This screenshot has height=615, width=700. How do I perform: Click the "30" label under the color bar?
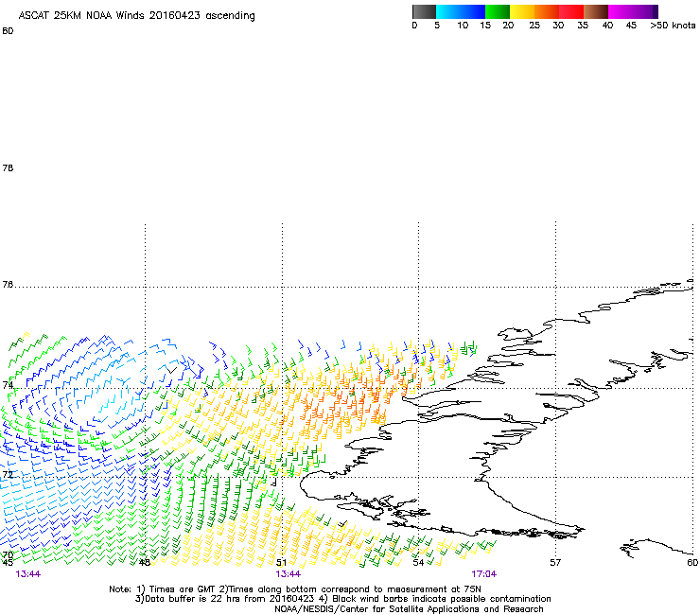[558, 26]
